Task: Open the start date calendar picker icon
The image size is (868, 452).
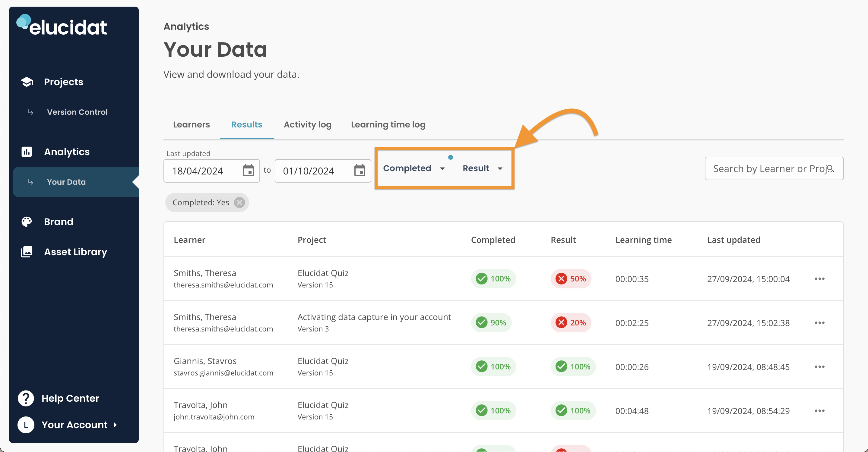Action: click(x=248, y=171)
